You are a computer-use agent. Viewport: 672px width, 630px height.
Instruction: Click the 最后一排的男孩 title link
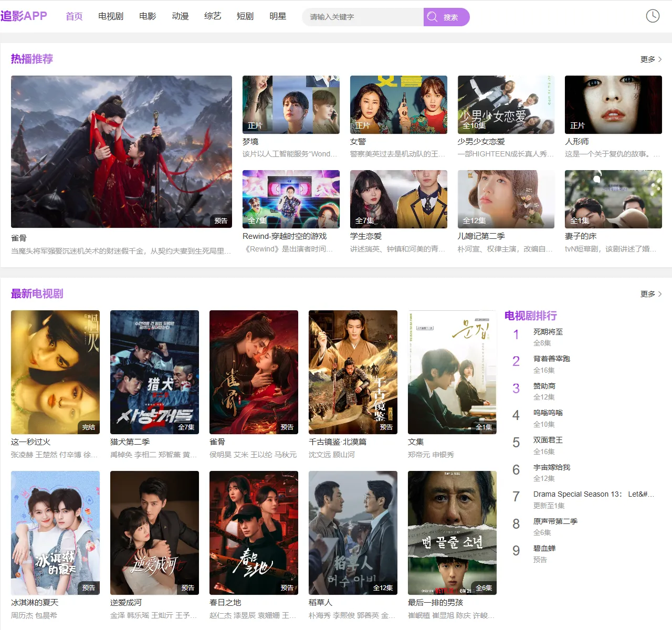[435, 603]
